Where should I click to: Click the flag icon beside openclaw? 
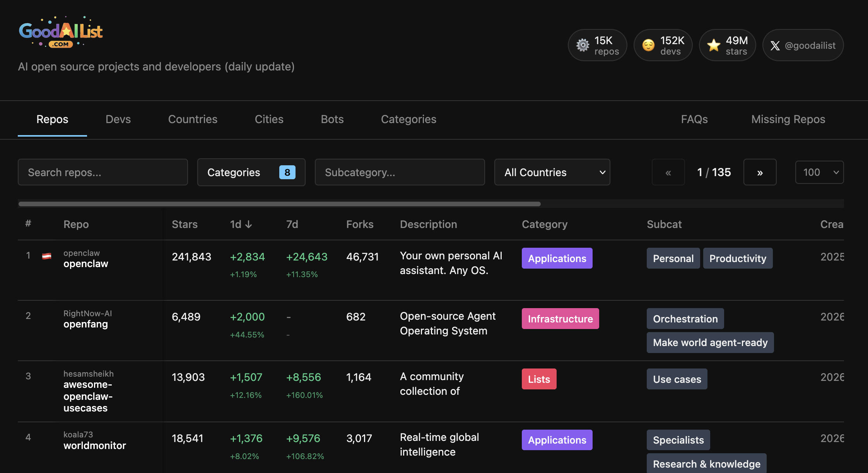point(47,256)
